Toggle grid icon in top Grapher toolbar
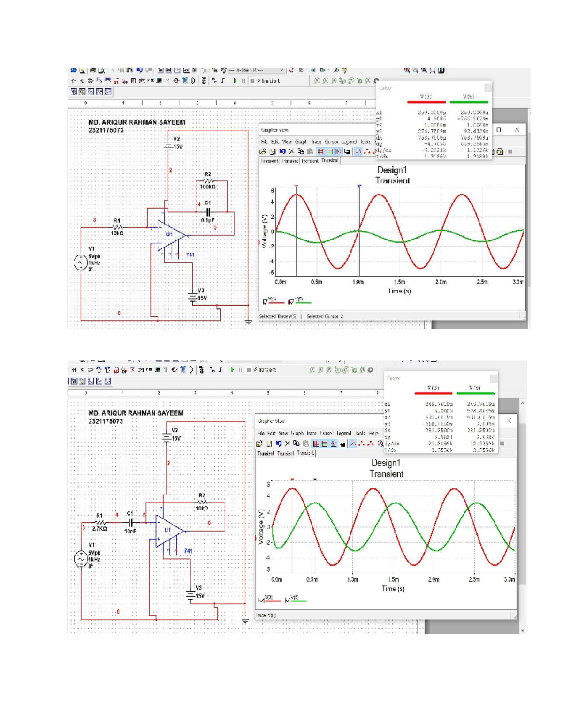 coord(321,151)
